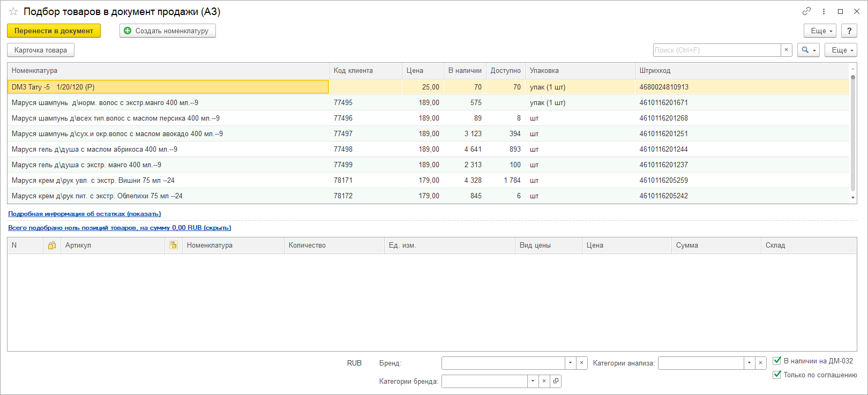Viewport: 868px width, 395px height.
Task: Open the Еще menu beside search
Action: (x=841, y=50)
